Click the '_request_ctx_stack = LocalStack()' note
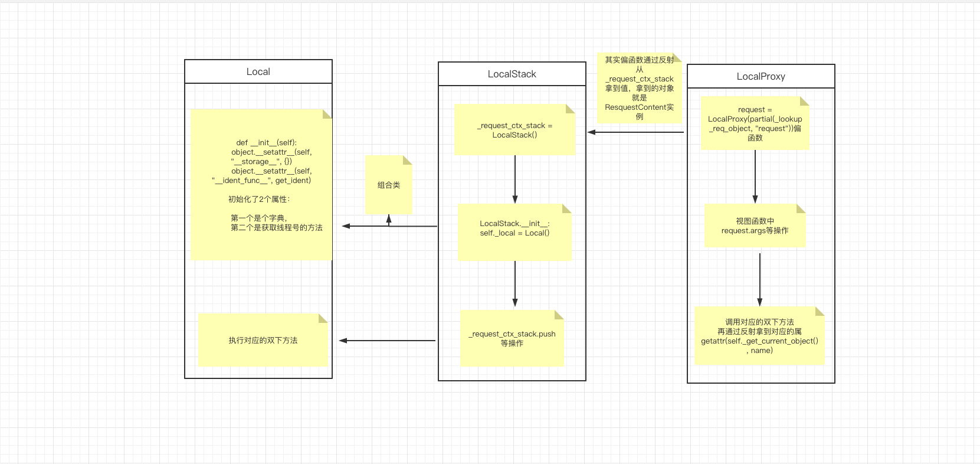980x464 pixels. point(515,130)
